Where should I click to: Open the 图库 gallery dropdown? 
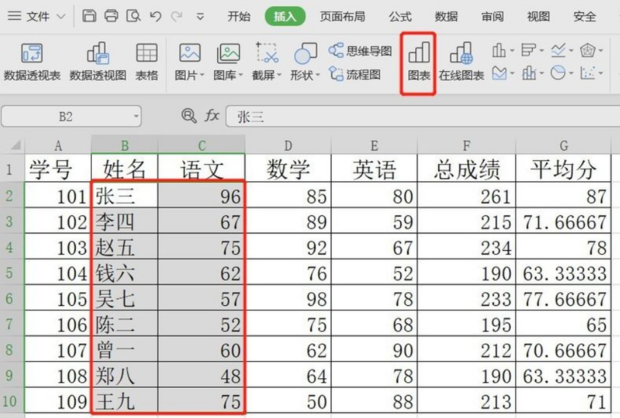click(x=228, y=62)
